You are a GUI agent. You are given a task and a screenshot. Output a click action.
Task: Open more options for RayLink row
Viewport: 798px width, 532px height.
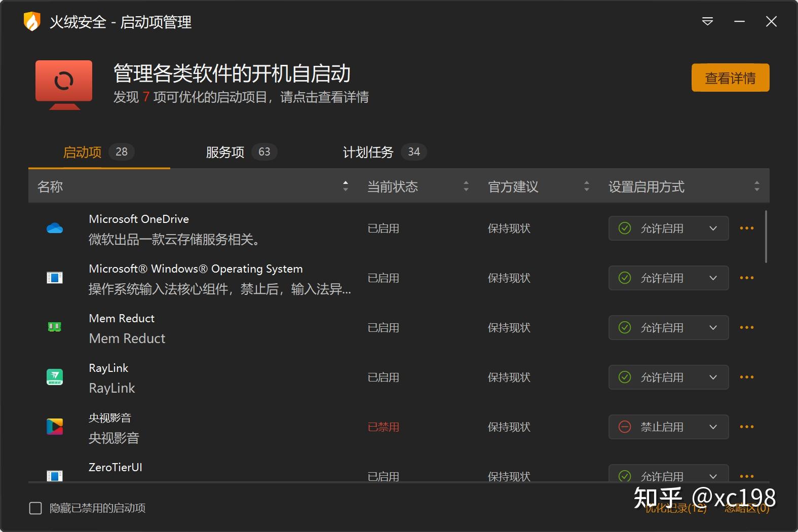(x=747, y=377)
